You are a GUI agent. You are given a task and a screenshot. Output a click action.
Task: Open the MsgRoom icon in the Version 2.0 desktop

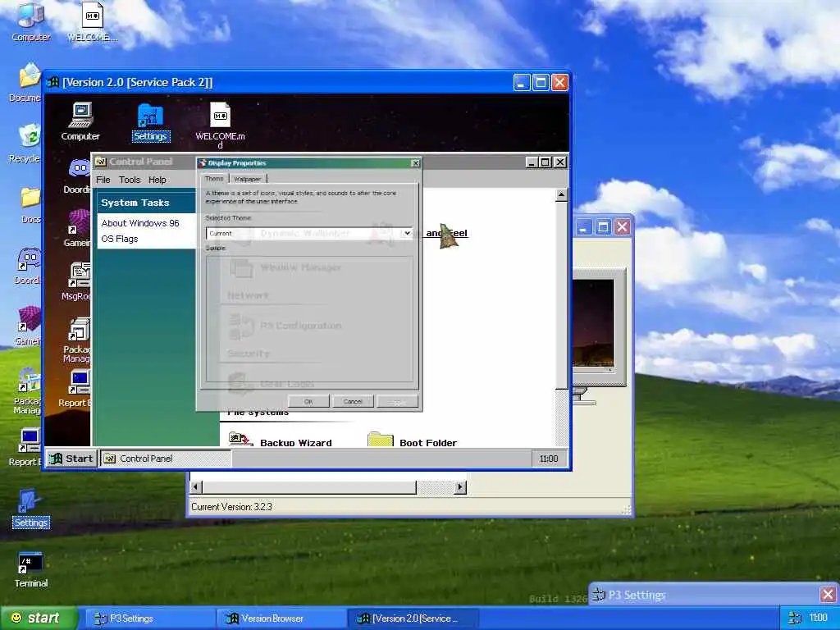[x=78, y=281]
